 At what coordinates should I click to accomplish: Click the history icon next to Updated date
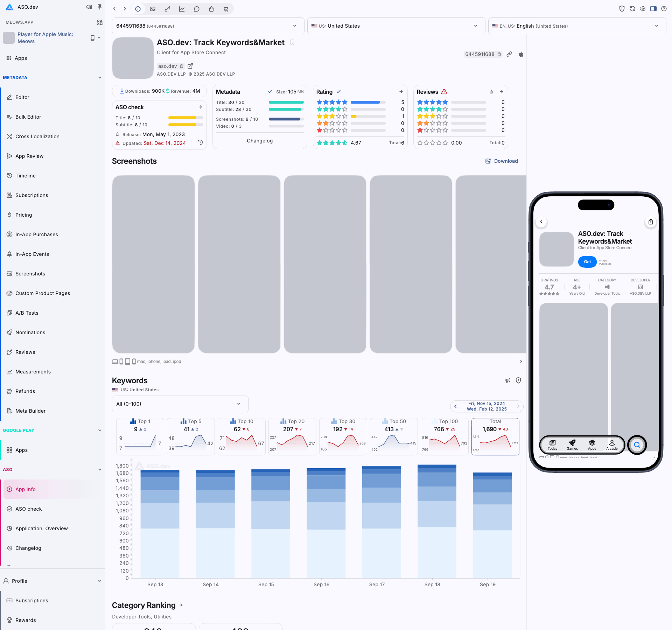point(200,142)
